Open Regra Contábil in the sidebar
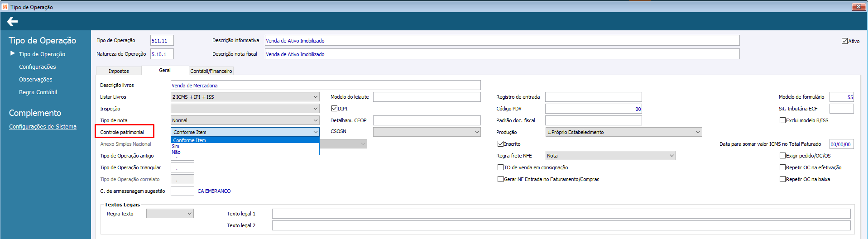Screen dimensions: 868x239 click(38, 92)
